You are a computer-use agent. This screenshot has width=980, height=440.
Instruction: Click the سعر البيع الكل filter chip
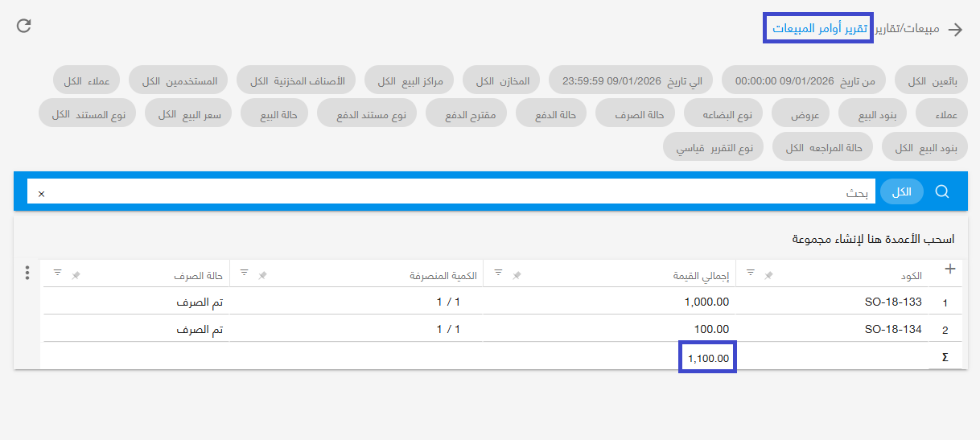(188, 114)
